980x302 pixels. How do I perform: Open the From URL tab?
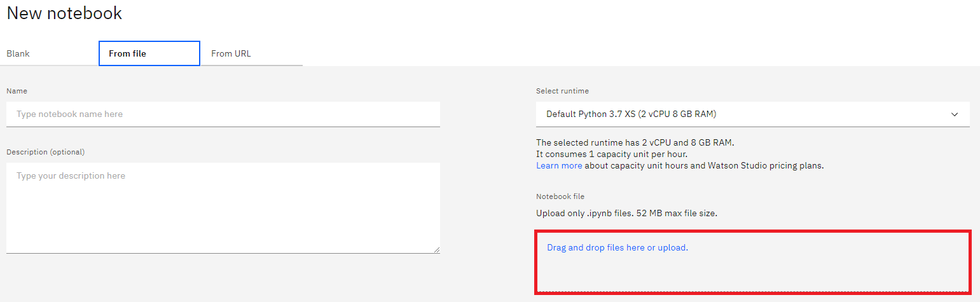coord(251,53)
